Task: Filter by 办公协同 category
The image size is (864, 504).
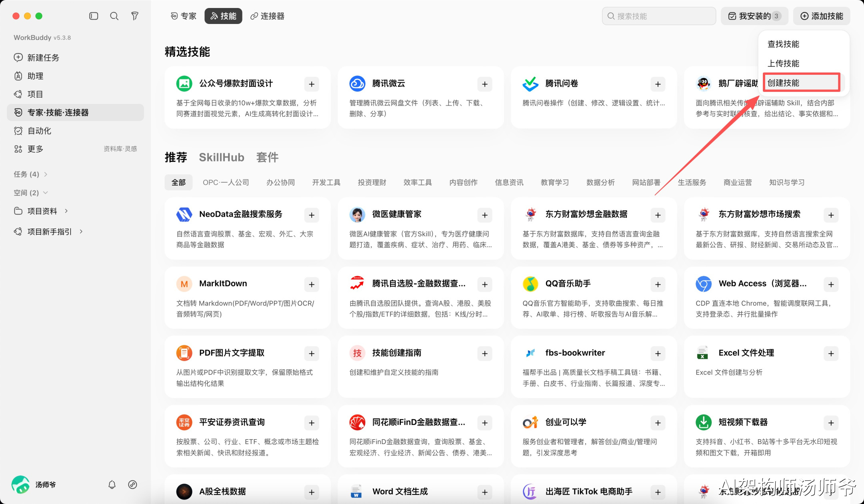Action: 281,183
